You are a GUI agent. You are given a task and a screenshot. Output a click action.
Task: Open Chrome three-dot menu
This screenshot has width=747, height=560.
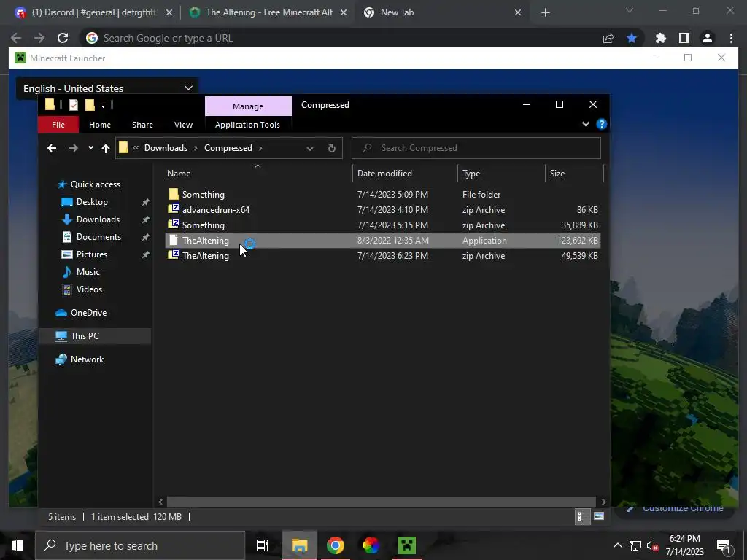(x=731, y=38)
